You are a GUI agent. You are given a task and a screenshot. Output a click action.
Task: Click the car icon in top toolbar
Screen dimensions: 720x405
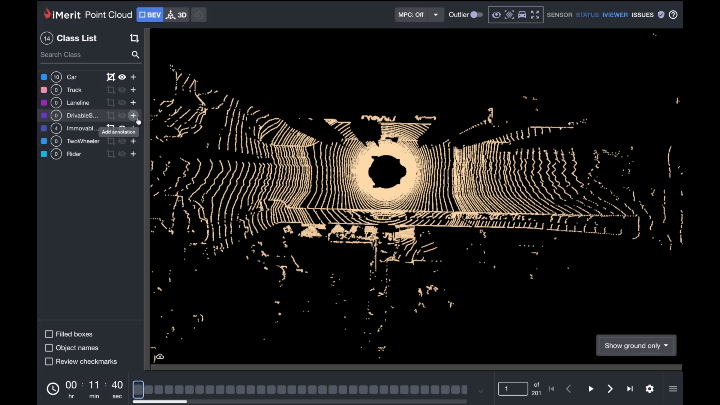click(x=522, y=15)
